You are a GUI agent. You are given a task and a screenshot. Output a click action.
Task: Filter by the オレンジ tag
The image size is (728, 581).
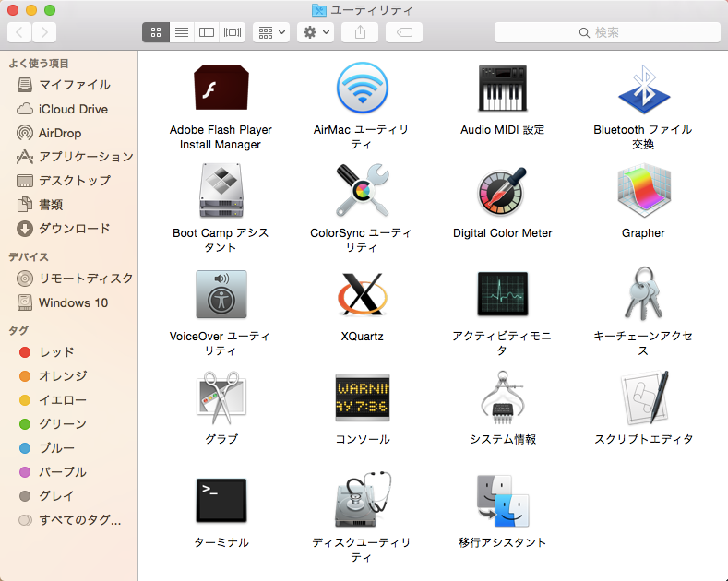click(x=68, y=376)
